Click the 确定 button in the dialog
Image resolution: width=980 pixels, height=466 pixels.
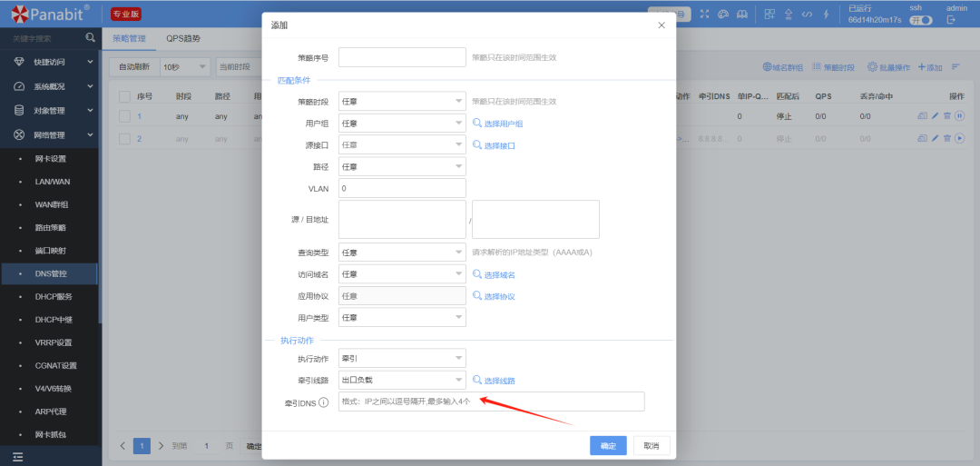coord(608,445)
